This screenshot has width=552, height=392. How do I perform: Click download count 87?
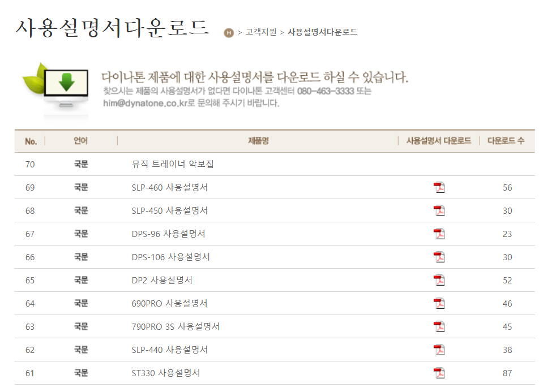coord(507,373)
